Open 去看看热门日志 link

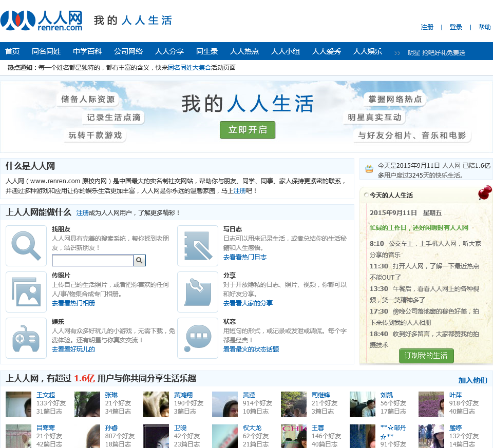[245, 257]
